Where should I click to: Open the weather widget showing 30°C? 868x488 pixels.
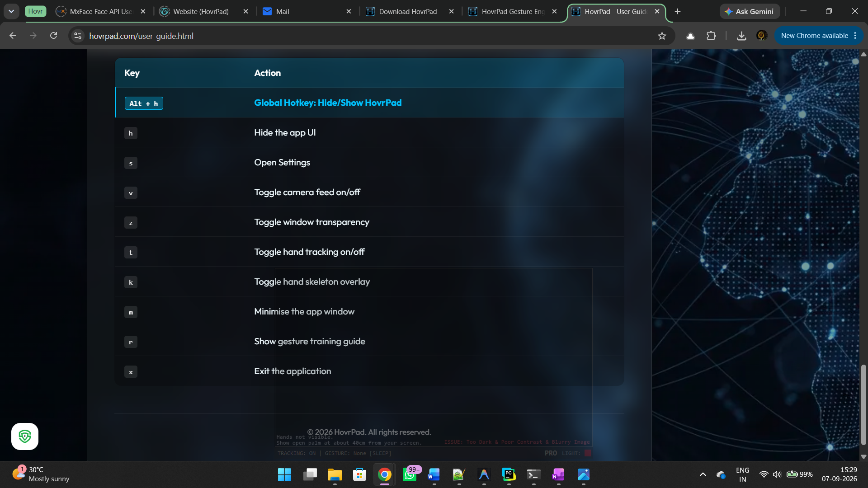[x=41, y=474]
